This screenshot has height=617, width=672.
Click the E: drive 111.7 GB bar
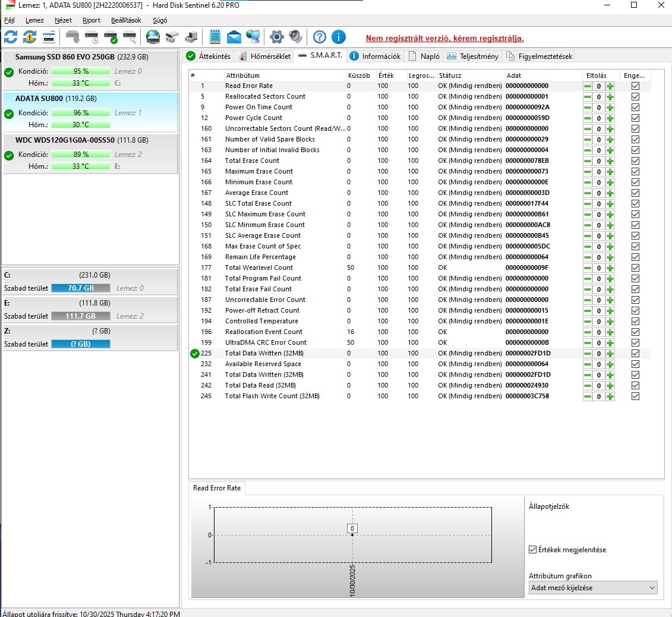[81, 316]
